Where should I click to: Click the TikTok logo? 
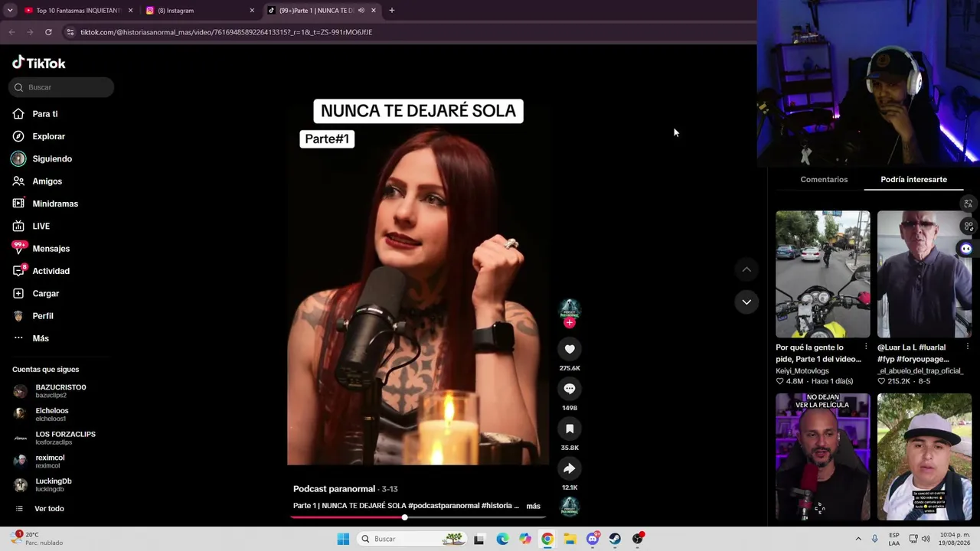coord(38,63)
